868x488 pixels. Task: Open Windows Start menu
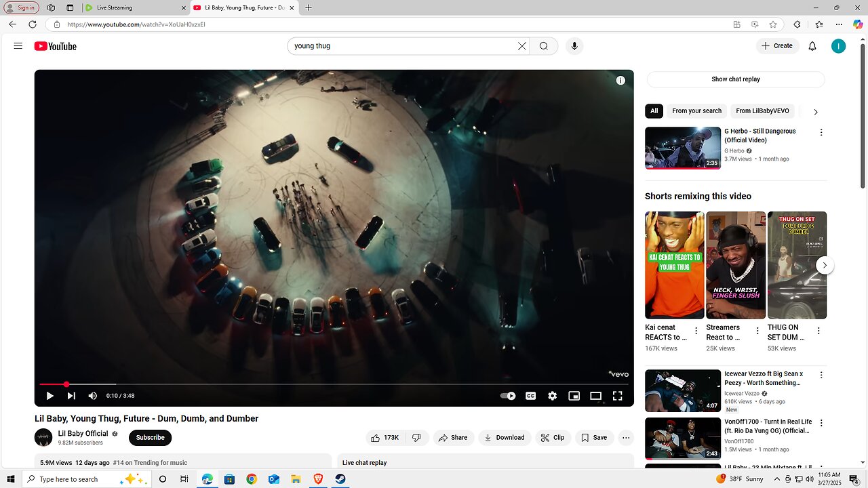10,479
